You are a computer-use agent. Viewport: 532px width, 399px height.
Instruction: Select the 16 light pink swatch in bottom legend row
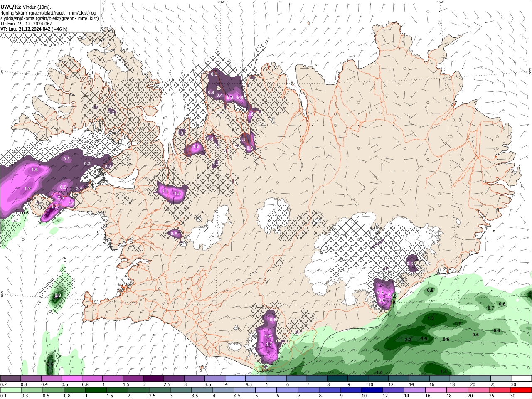[436, 390]
